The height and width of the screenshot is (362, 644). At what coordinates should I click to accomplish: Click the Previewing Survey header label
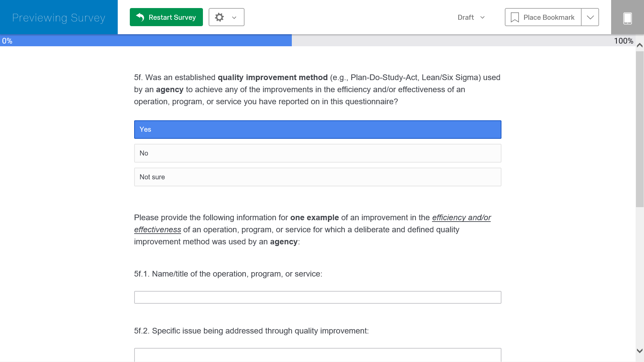(x=59, y=17)
